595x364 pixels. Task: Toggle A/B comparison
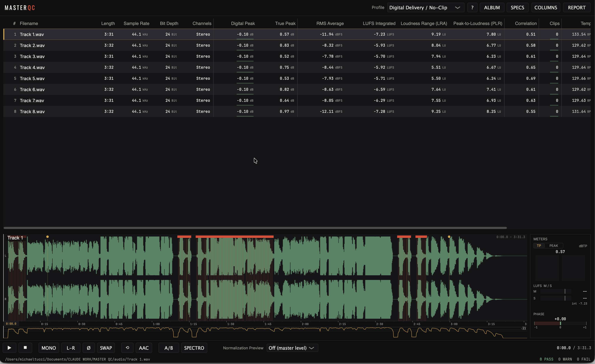[x=169, y=348]
